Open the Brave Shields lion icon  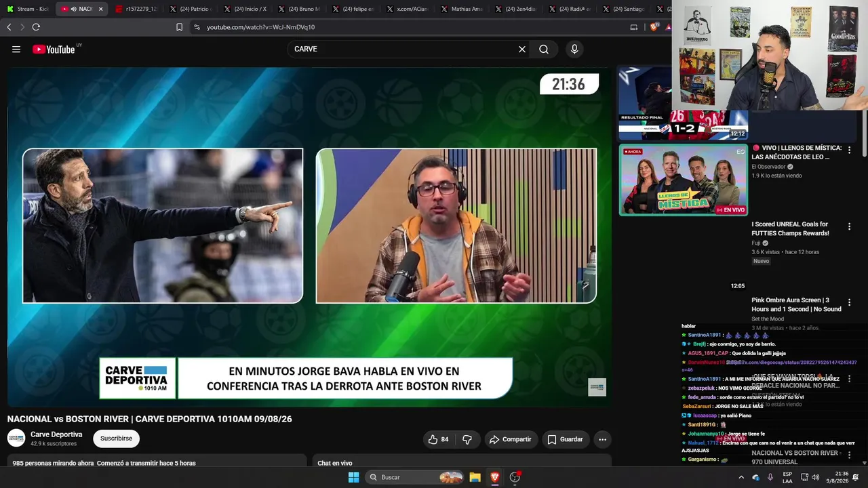point(654,27)
